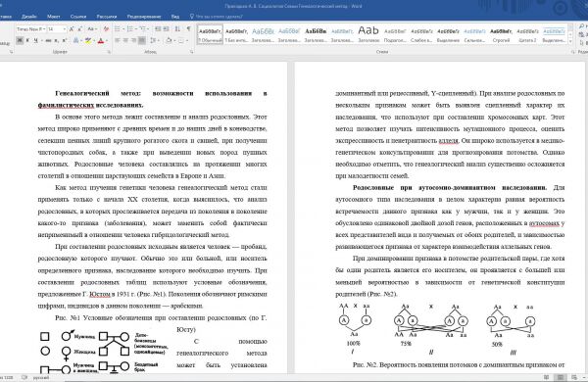
Task: Open the bullet list style dropdown arrow
Action: coord(123,28)
